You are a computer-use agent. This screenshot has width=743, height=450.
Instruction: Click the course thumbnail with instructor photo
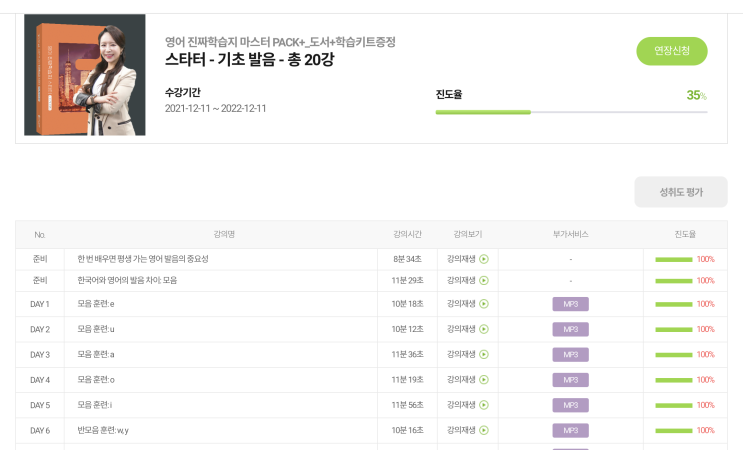click(85, 75)
